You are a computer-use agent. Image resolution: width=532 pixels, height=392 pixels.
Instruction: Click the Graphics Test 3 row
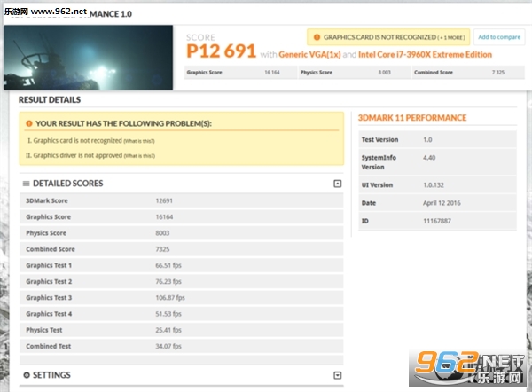(x=182, y=298)
